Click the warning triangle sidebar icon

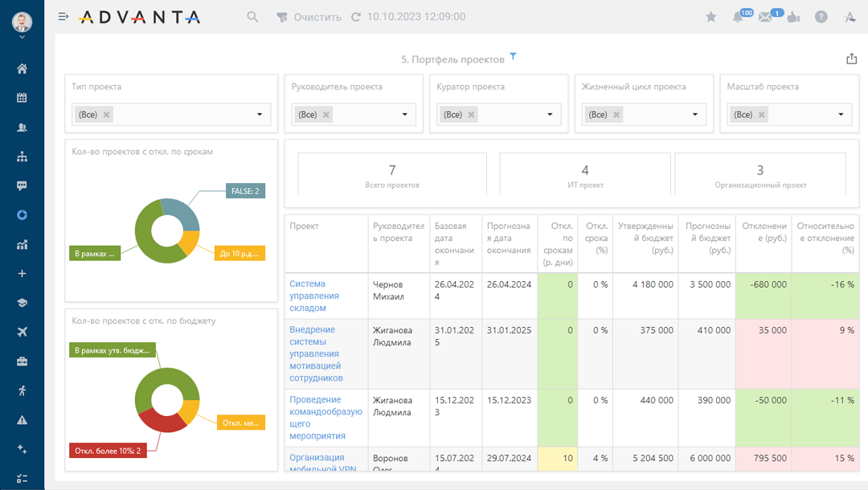22,420
